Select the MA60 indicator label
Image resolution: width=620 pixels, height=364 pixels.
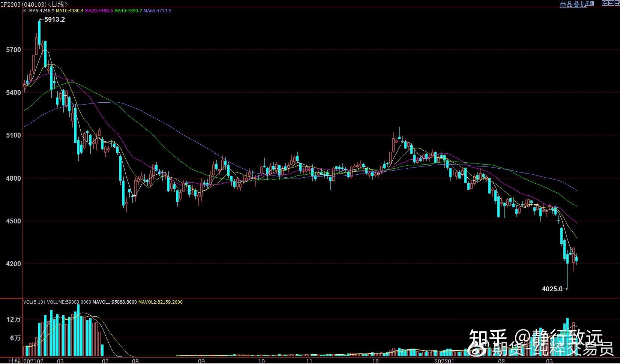tap(158, 11)
